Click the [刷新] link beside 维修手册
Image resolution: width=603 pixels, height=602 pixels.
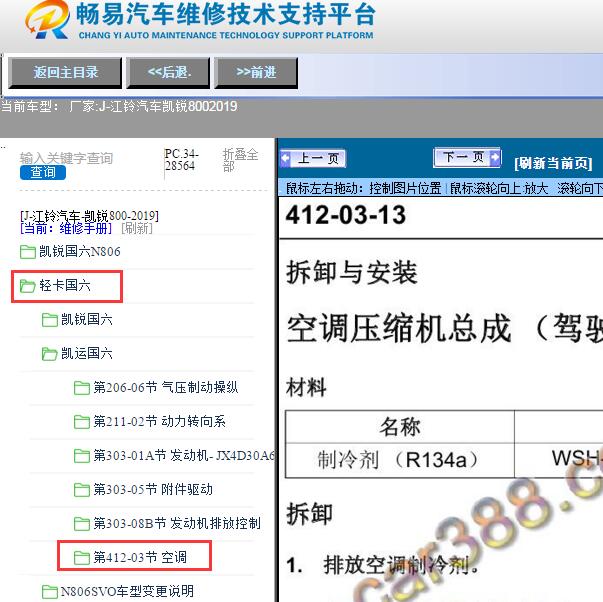click(x=137, y=228)
